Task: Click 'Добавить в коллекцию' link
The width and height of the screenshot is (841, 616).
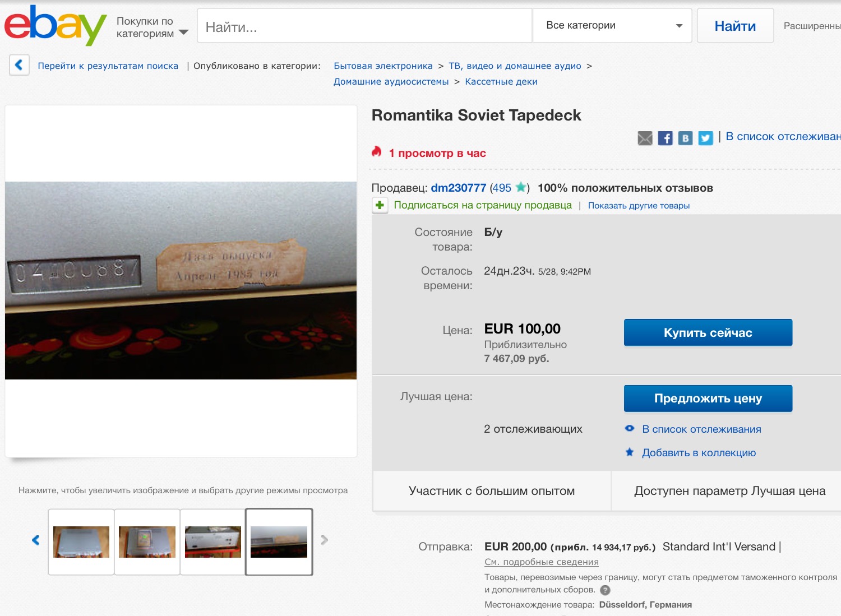Action: pyautogui.click(x=699, y=452)
